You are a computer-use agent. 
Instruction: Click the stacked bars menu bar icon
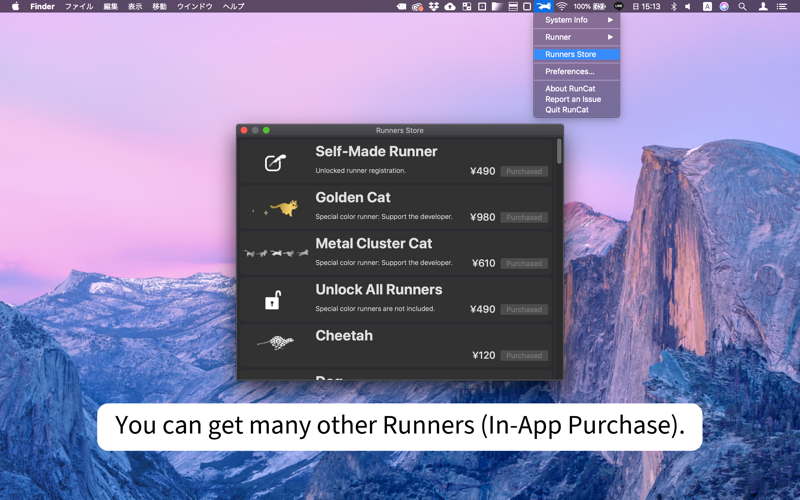513,6
